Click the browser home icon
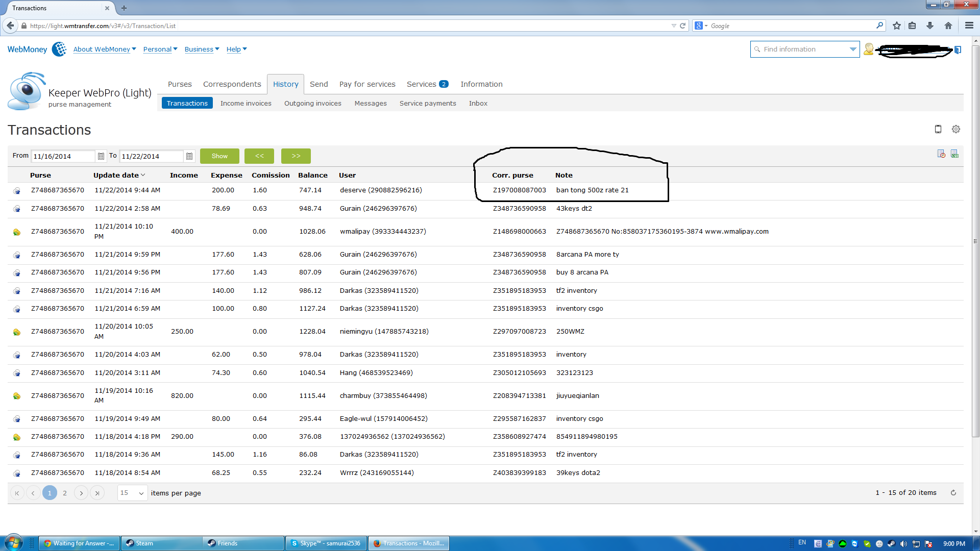 (948, 26)
